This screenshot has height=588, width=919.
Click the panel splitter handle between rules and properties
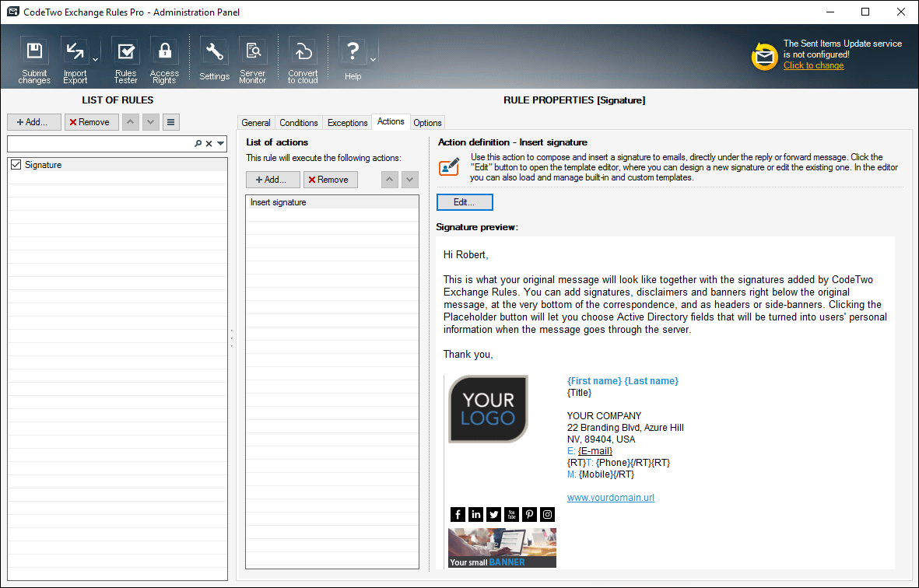(x=232, y=338)
